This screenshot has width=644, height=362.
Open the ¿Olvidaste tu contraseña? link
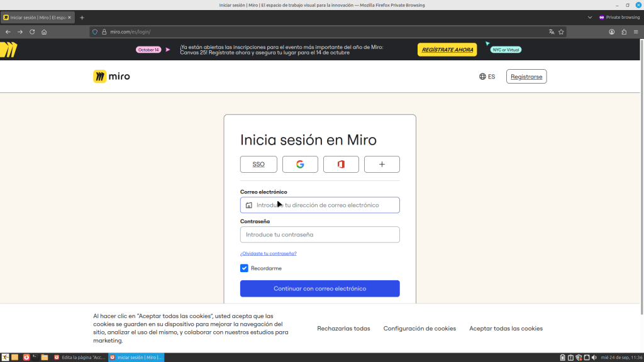268,253
